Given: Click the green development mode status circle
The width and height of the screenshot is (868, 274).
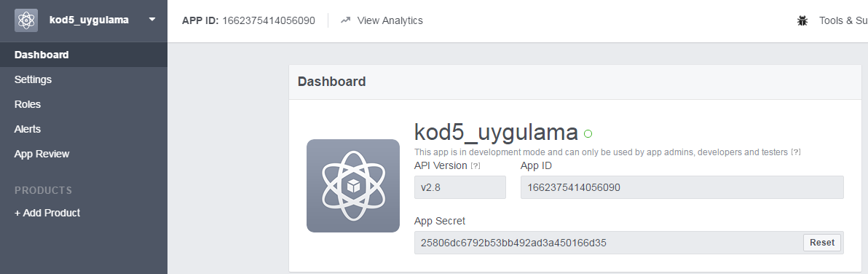Looking at the screenshot, I should [x=588, y=133].
